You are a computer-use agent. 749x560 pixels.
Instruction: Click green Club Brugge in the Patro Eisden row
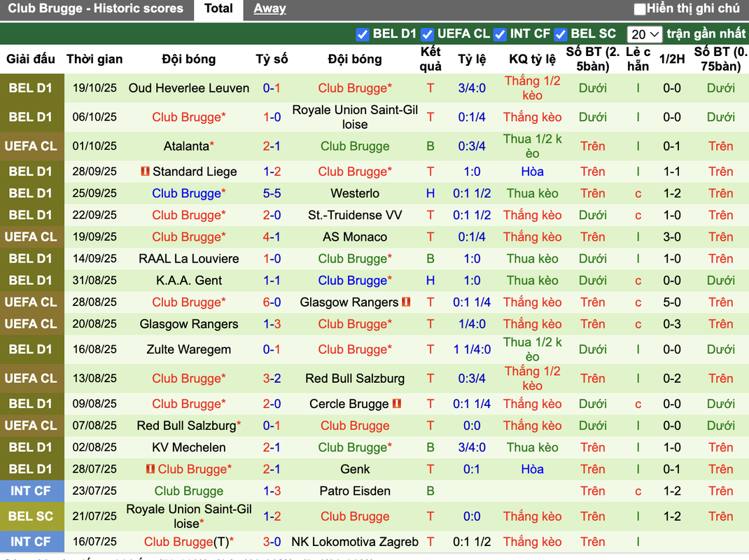point(189,491)
